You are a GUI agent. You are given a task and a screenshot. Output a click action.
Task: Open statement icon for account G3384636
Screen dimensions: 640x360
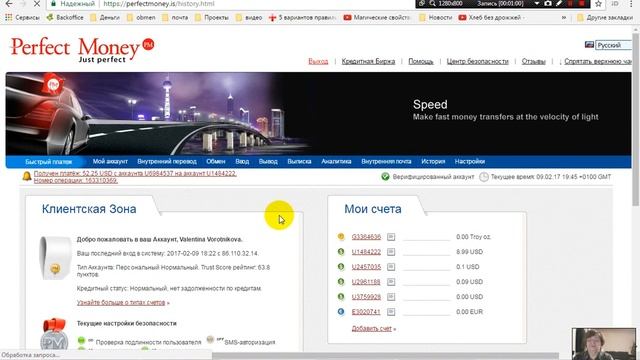[x=391, y=237]
